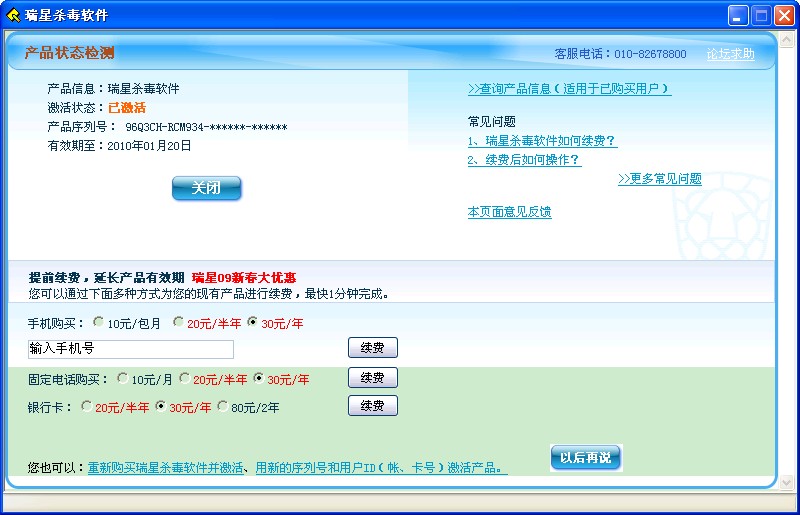
Task: Click the Rising antivirus title bar icon
Action: coord(13,15)
